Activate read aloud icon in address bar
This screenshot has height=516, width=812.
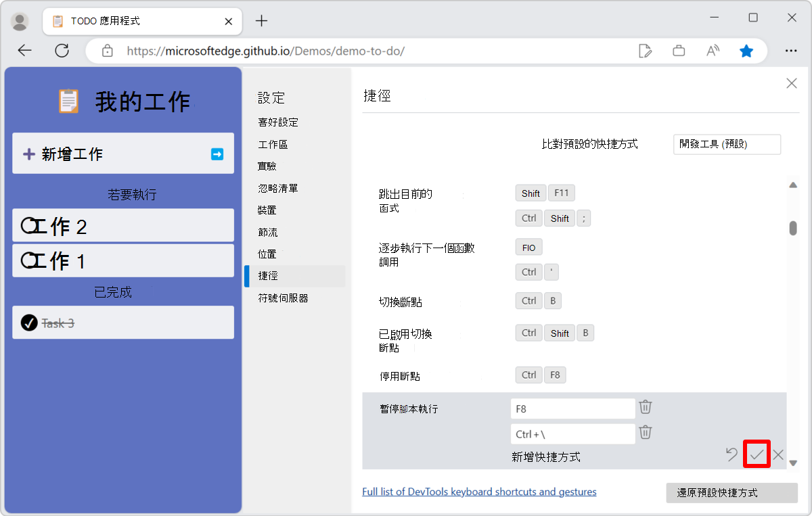coord(713,50)
